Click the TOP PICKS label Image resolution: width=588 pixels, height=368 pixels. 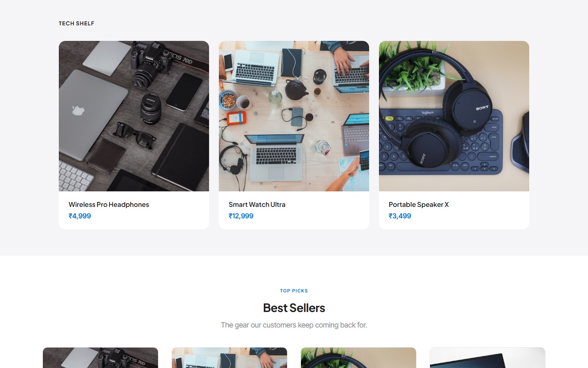(294, 291)
